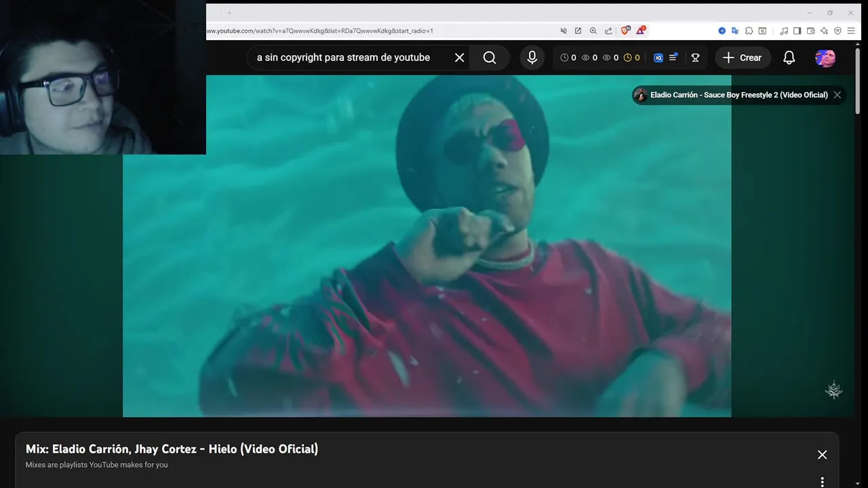The image size is (868, 488).
Task: Click the browser address bar URL
Action: coord(319,30)
